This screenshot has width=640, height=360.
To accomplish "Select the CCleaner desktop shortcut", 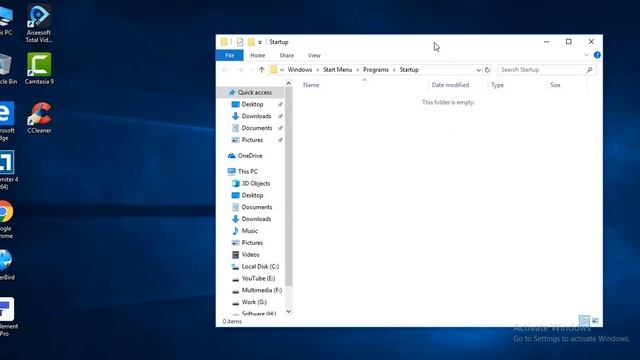I will click(x=39, y=118).
